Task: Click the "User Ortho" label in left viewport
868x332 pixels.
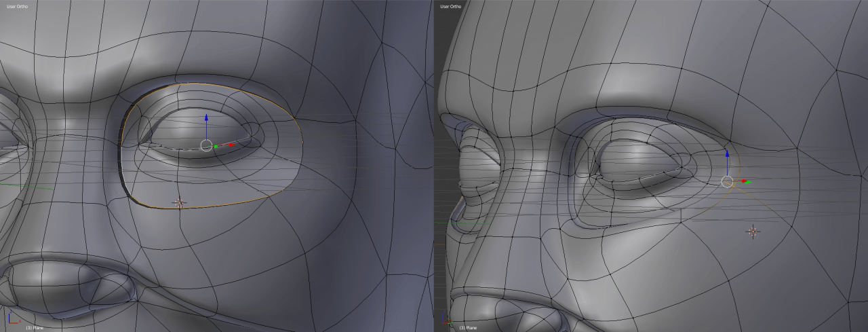Action: (16, 6)
